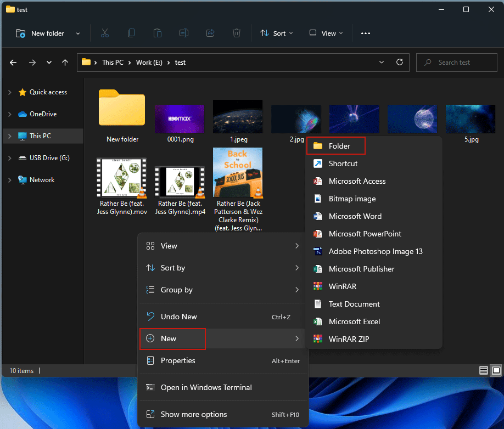Create a new Microsoft PowerPoint file
The image size is (504, 429).
point(374,234)
